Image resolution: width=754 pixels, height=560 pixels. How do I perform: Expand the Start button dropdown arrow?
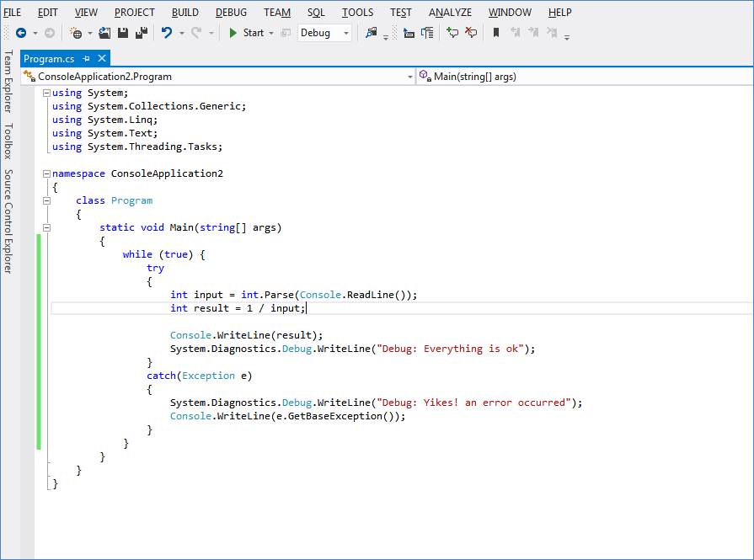point(271,33)
